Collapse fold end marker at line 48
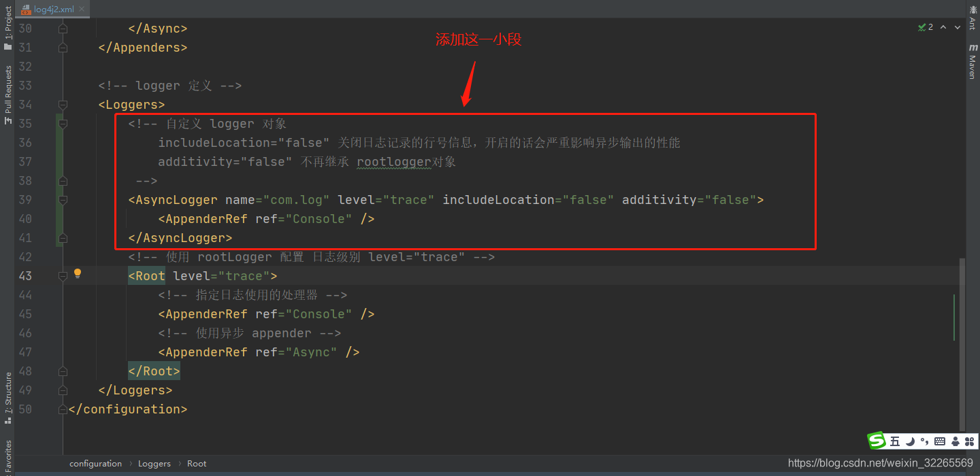Screen dimensions: 980x476 point(63,371)
